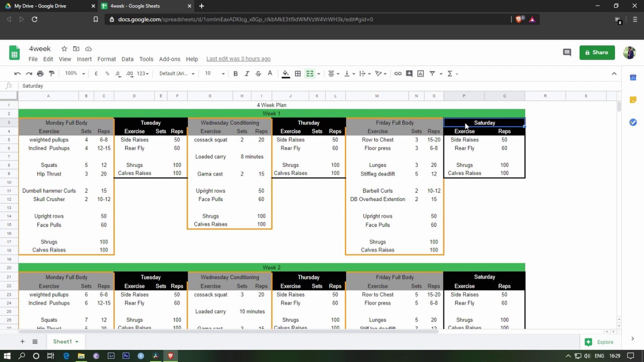Click the Windows Start button
The height and width of the screenshot is (362, 644).
8,356
